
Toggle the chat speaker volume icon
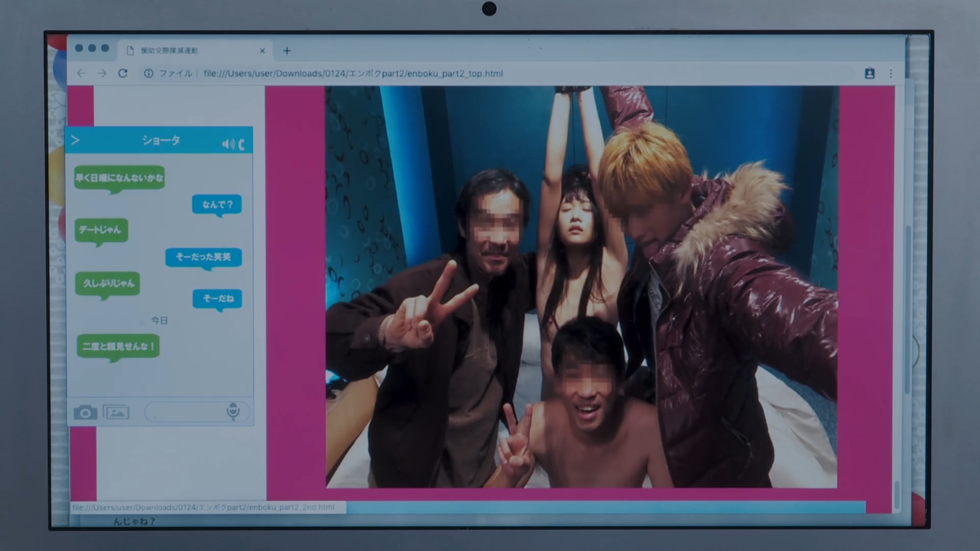coord(228,144)
